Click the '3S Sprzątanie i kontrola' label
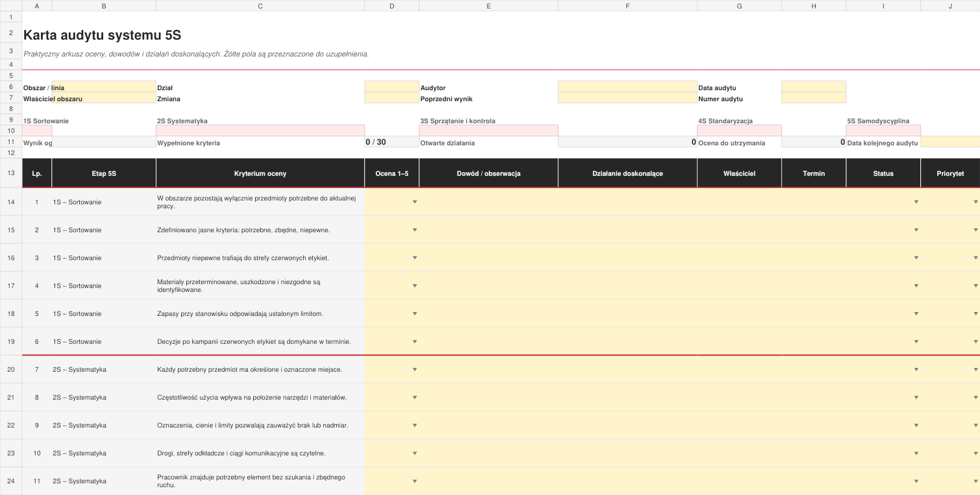 [x=458, y=121]
